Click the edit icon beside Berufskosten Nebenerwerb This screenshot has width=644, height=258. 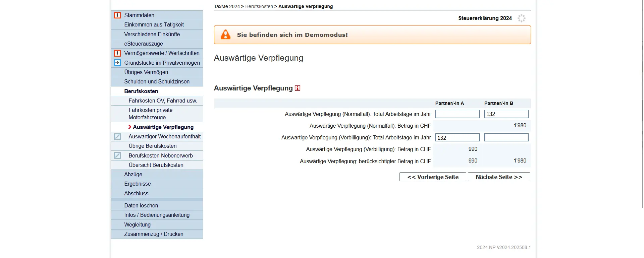[117, 155]
